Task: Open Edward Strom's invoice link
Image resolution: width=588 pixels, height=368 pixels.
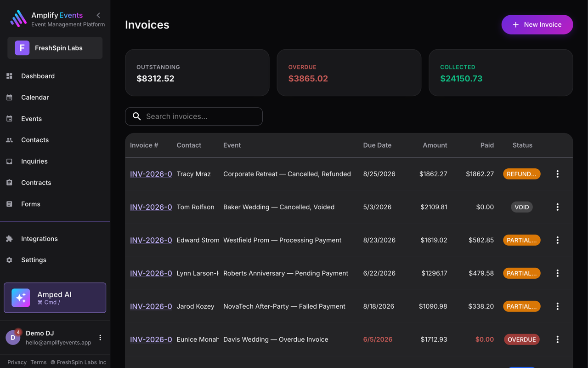Action: coord(151,240)
